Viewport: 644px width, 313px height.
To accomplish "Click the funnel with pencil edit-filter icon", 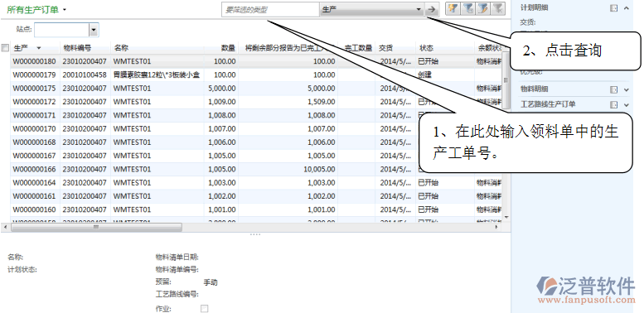I will click(482, 8).
